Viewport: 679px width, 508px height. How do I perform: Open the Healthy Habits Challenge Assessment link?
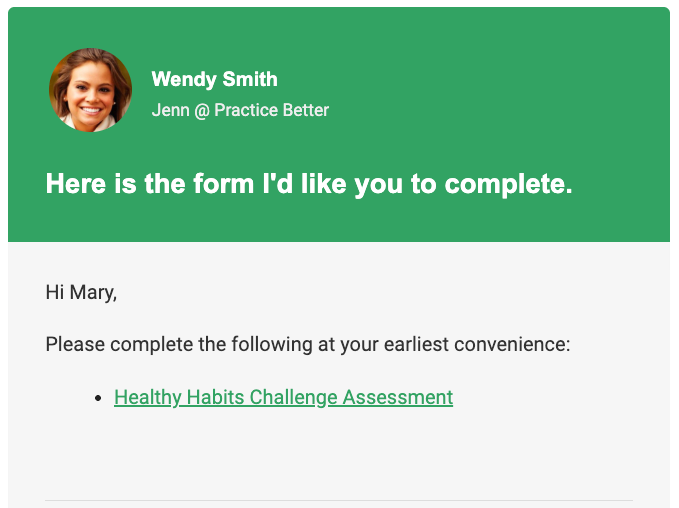283,398
